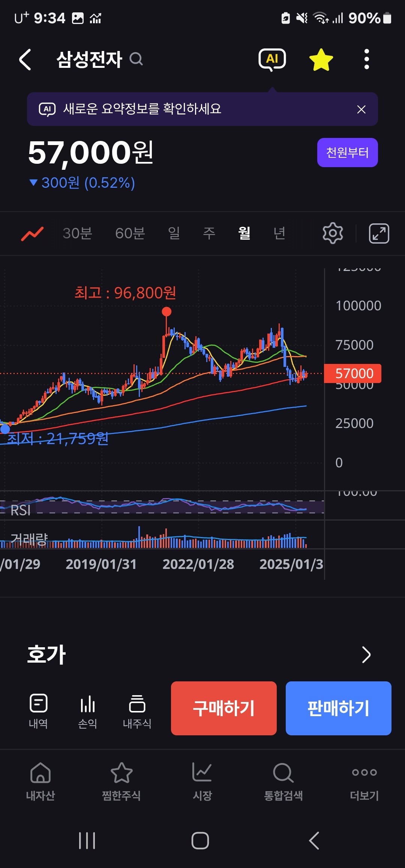Tap the 거래량 volume panel label
The width and height of the screenshot is (405, 868).
(x=29, y=539)
